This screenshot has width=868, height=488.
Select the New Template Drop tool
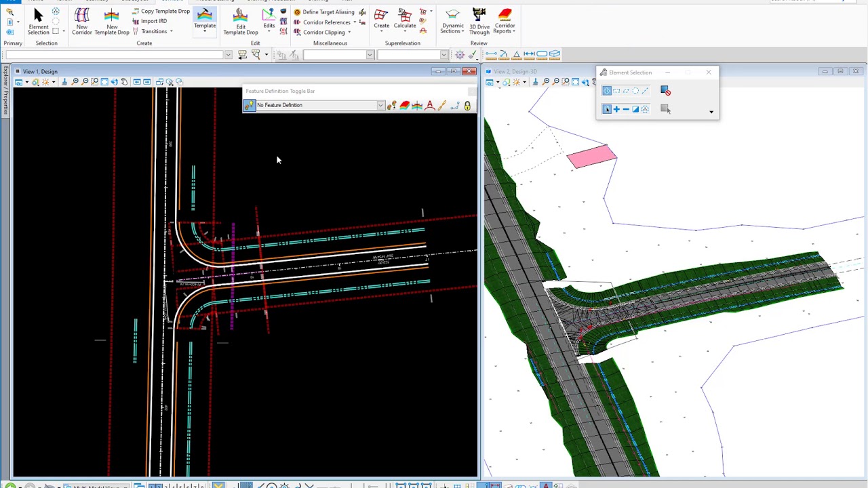[x=112, y=21]
